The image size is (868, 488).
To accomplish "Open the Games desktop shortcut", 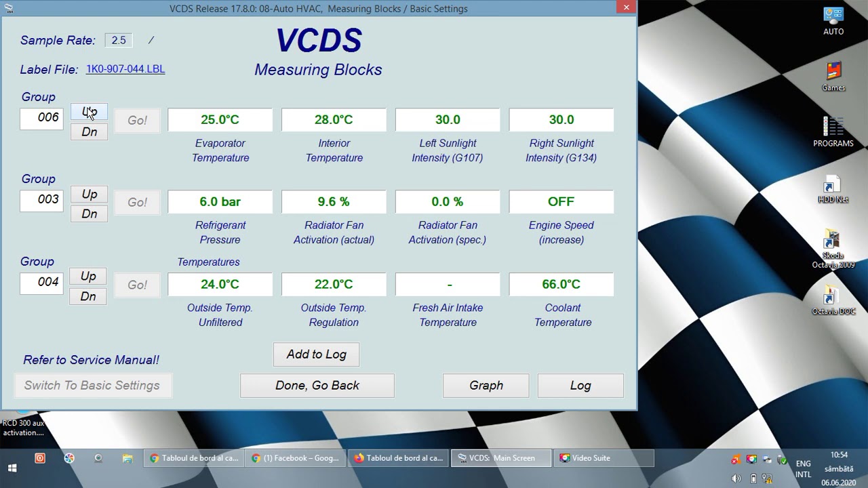I will pyautogui.click(x=833, y=77).
